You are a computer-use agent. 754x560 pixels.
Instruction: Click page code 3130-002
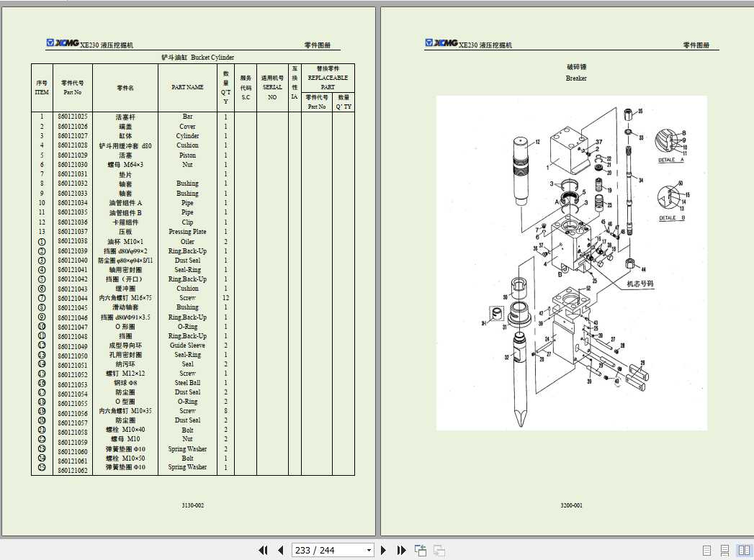pyautogui.click(x=193, y=506)
